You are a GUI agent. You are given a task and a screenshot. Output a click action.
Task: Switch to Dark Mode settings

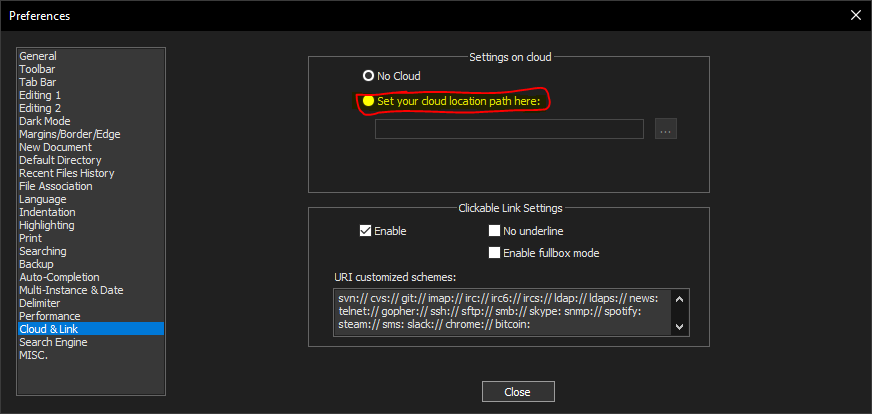tap(45, 122)
